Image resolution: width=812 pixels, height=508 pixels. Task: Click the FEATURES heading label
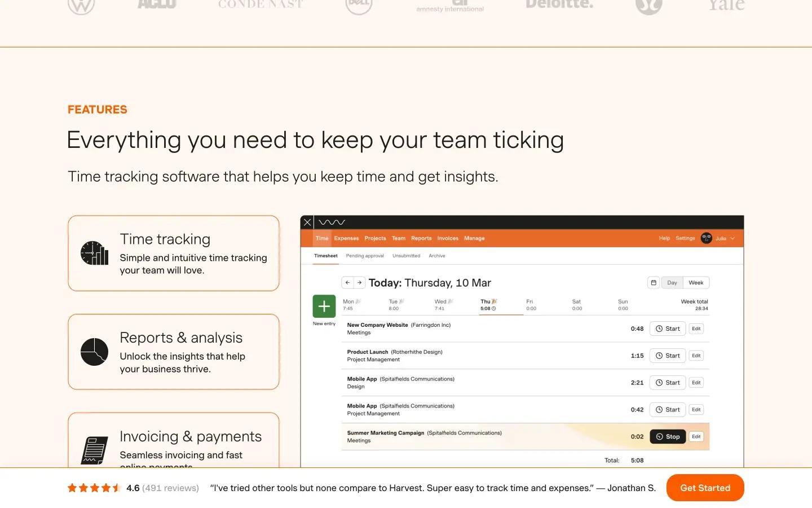pos(98,110)
